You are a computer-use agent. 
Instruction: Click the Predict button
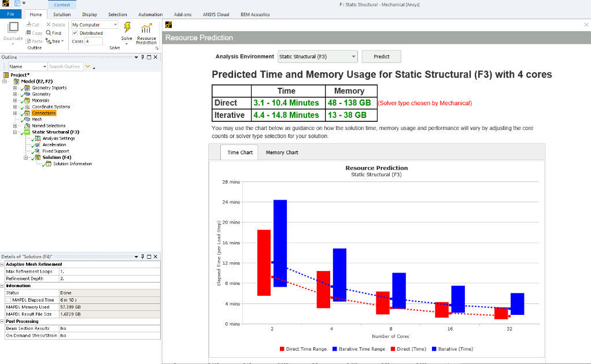[381, 57]
